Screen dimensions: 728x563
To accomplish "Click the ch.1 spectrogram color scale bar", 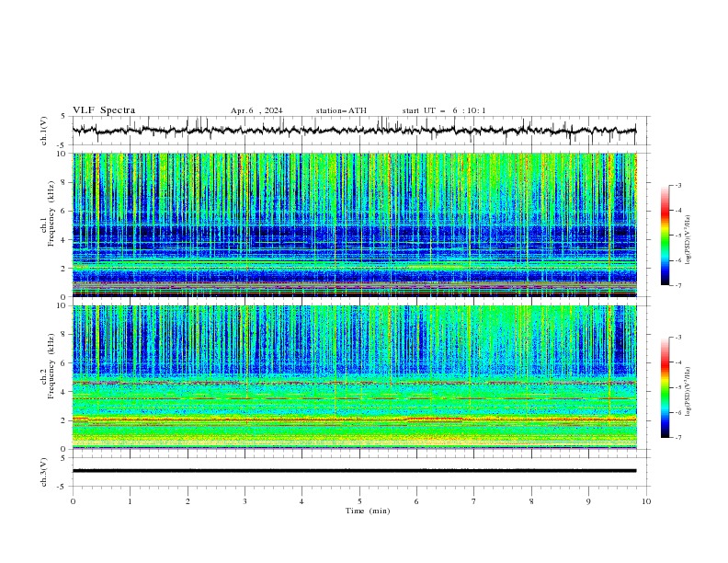I will (665, 236).
